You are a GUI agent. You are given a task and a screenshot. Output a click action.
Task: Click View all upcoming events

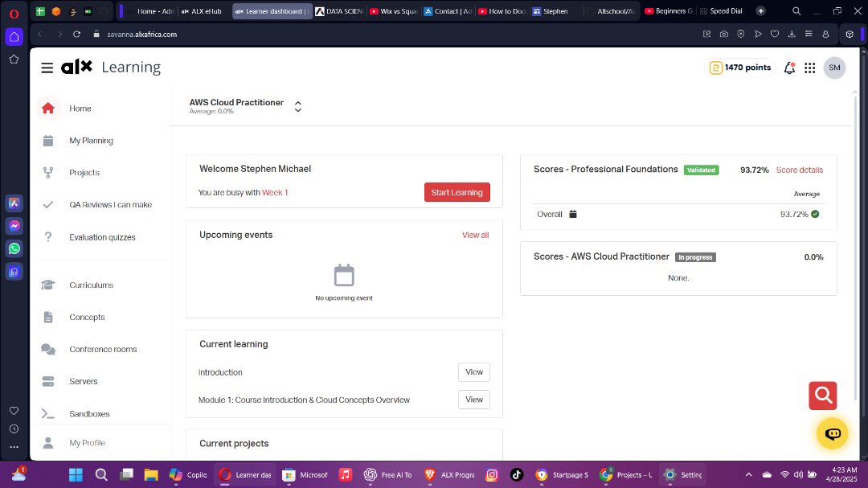point(475,235)
